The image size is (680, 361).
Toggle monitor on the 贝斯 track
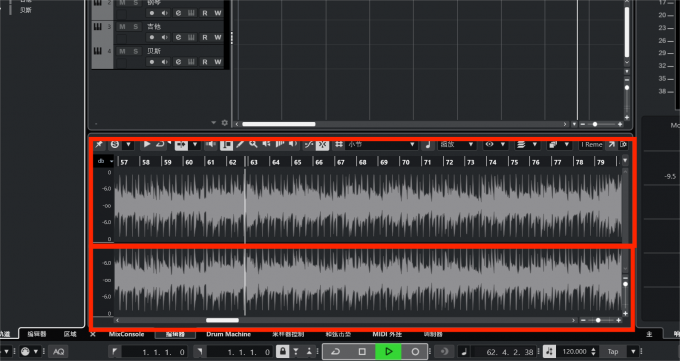pos(165,62)
